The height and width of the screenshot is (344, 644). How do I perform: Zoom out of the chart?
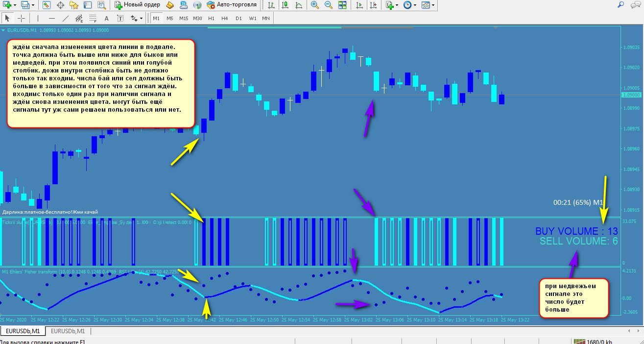coord(328,5)
